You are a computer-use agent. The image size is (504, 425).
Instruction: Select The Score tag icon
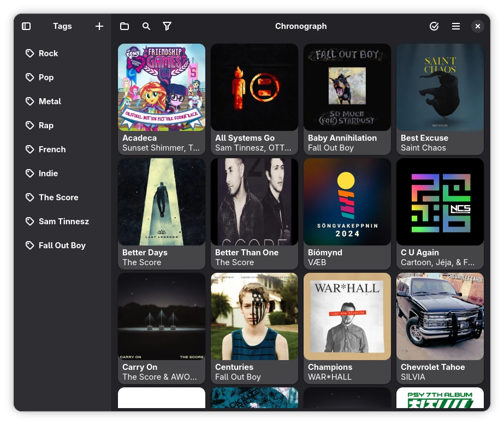pos(29,197)
